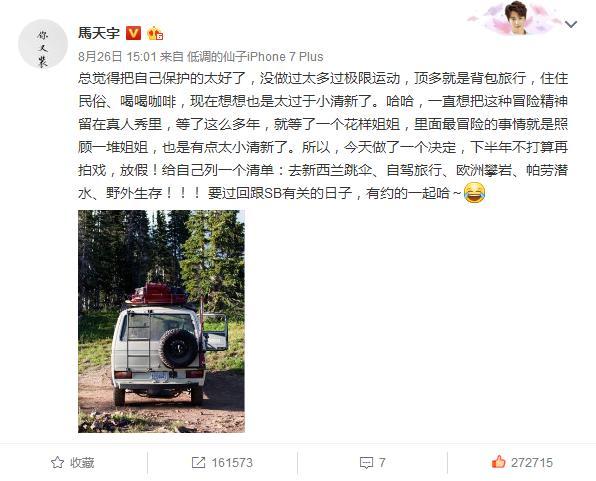Click the spare tire in the photo
The width and height of the screenshot is (596, 481).
pos(178,349)
